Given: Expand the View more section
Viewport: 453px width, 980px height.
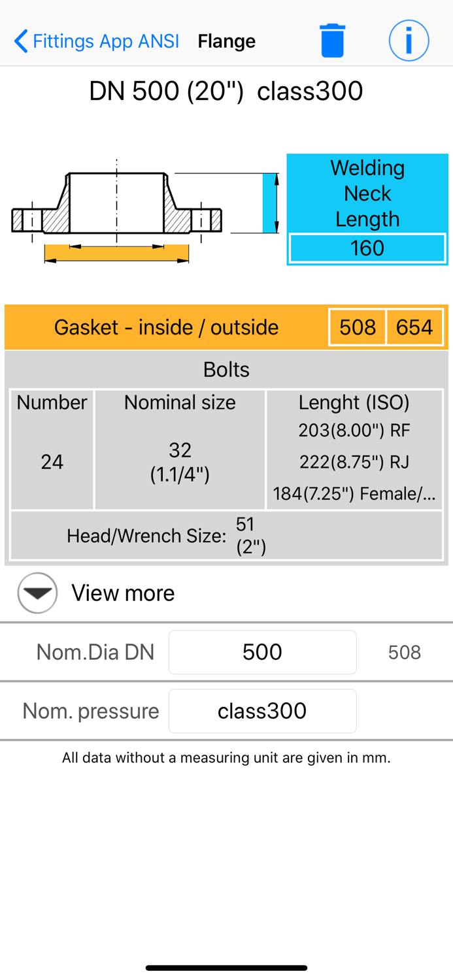Looking at the screenshot, I should [x=123, y=593].
